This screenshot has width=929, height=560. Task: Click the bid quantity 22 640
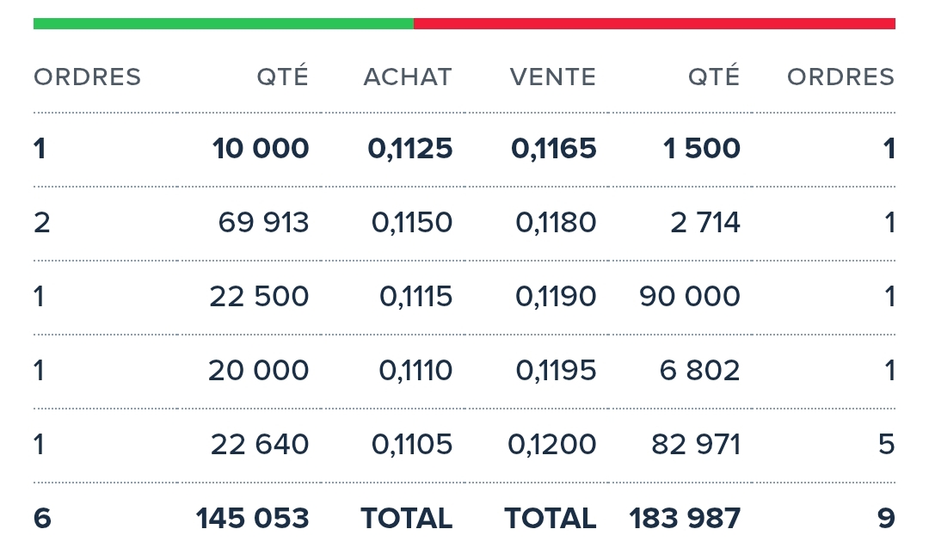coord(260,445)
